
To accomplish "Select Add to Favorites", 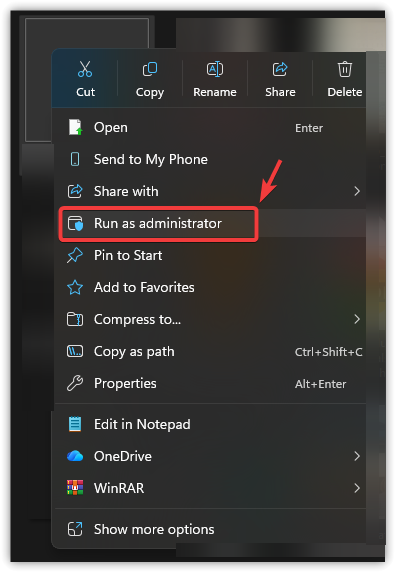I will coord(210,287).
